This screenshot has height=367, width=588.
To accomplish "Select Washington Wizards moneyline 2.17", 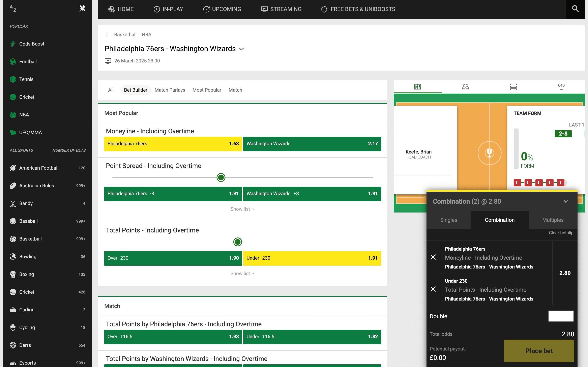I will click(312, 144).
